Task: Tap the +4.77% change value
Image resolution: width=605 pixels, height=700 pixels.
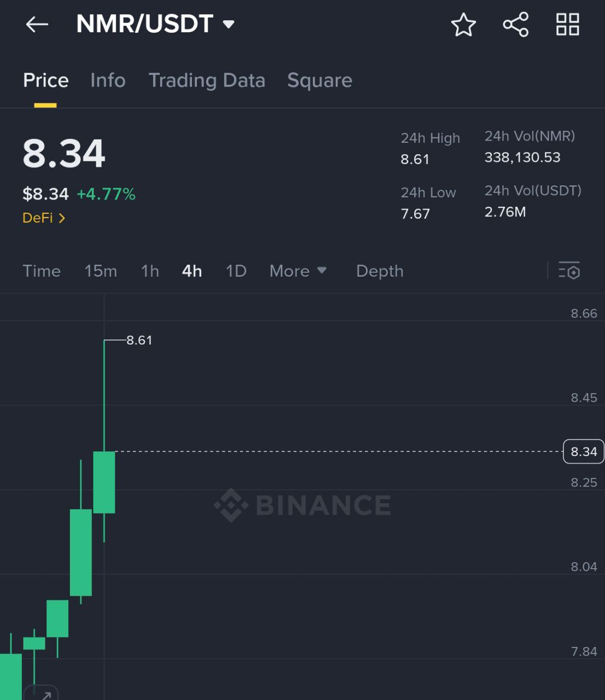Action: click(x=106, y=194)
